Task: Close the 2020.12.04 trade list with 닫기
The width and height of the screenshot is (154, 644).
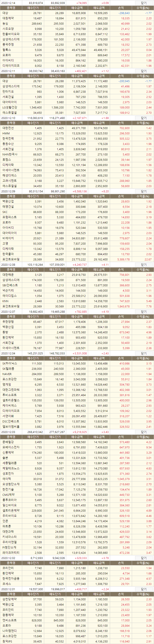Action: (144, 354)
